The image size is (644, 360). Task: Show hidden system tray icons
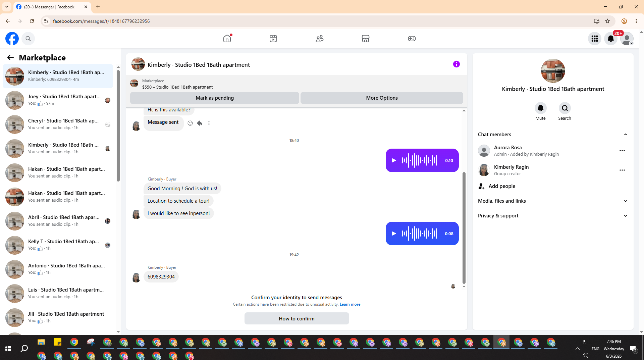pos(578,349)
